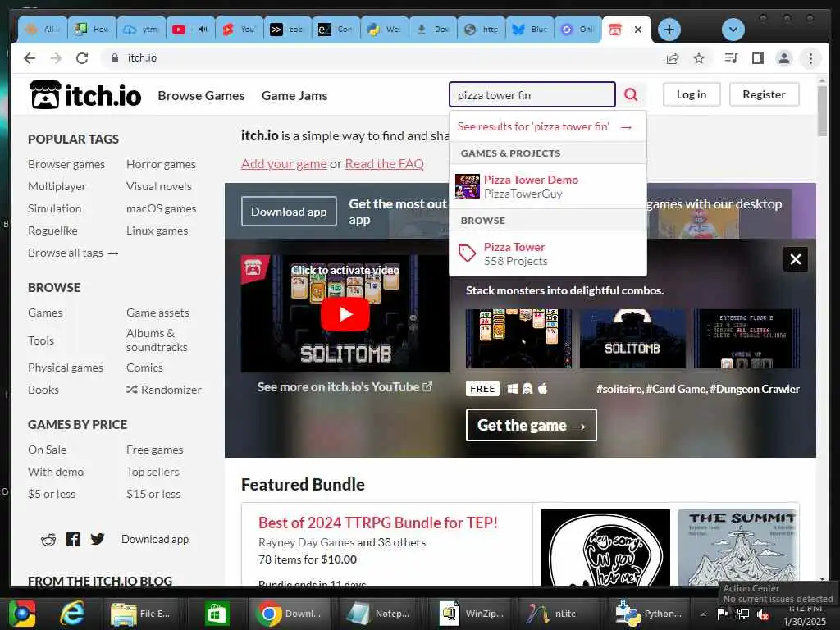Viewport: 840px width, 630px height.
Task: Switch to the Python Wel browser tab
Action: click(x=384, y=30)
